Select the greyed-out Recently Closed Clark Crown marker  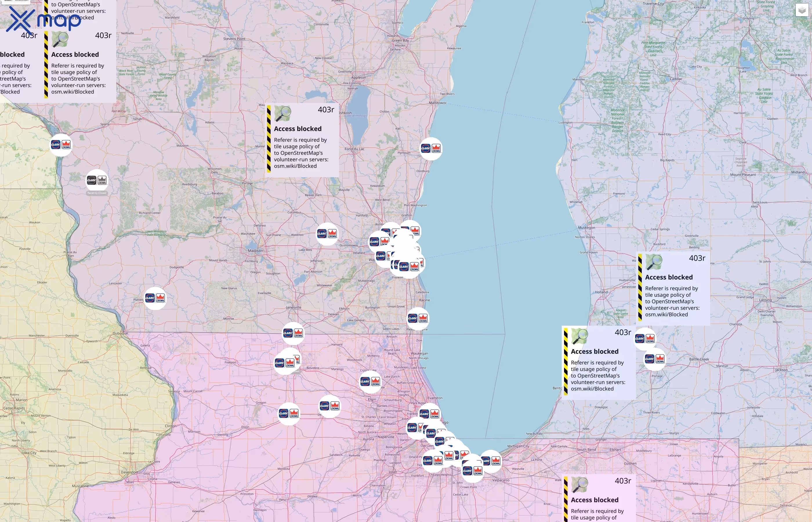pyautogui.click(x=97, y=180)
